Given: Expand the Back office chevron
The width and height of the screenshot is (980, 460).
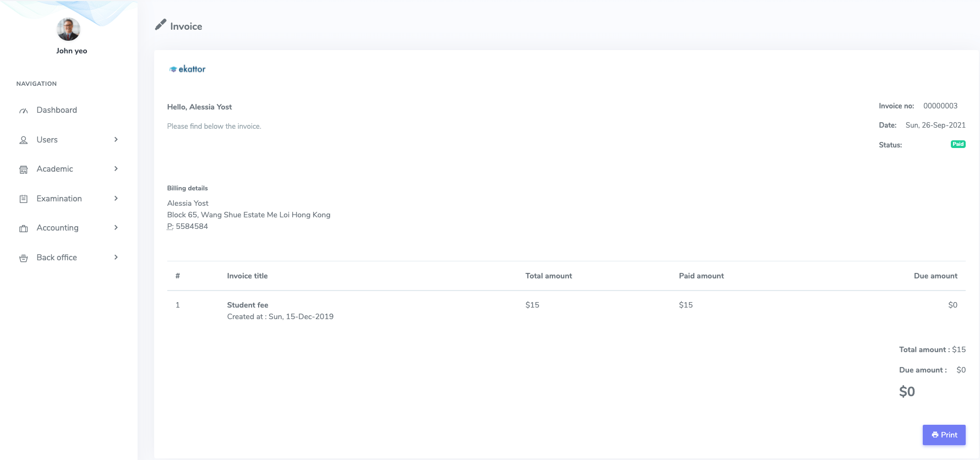Looking at the screenshot, I should click(116, 258).
